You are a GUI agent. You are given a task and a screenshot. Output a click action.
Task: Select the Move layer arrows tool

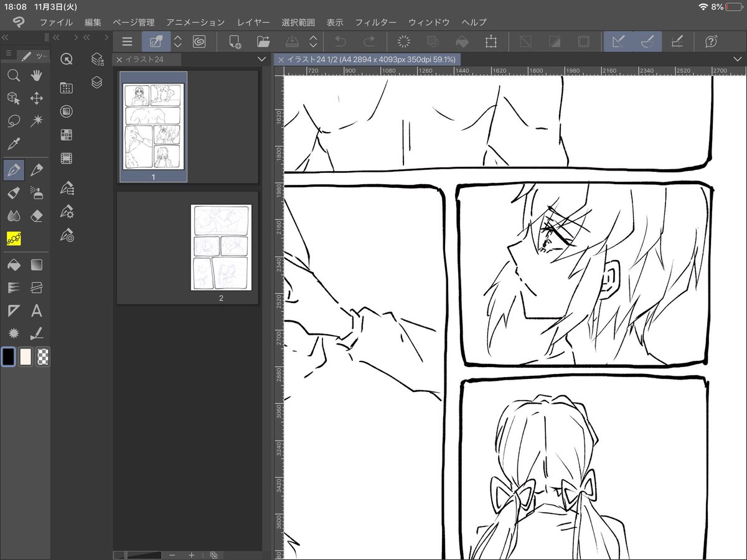[x=37, y=98]
